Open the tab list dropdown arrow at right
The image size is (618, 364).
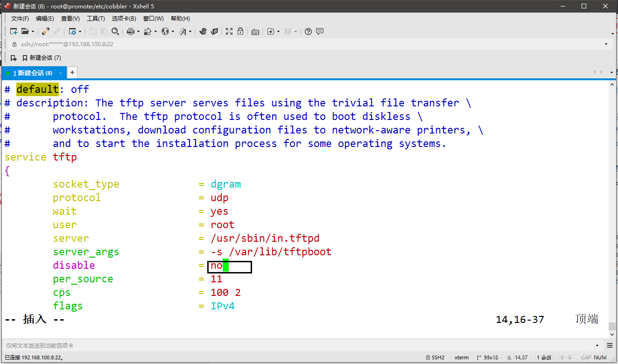tap(612, 72)
